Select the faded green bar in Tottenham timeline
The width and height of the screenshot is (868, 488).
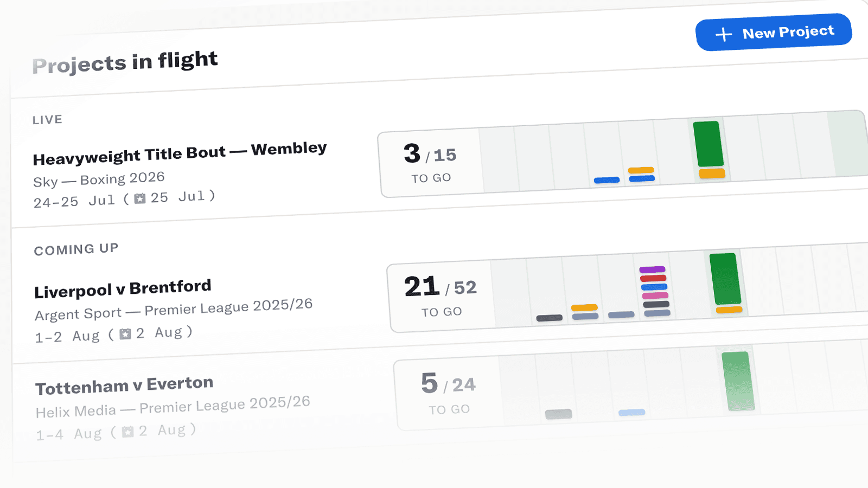click(x=738, y=381)
